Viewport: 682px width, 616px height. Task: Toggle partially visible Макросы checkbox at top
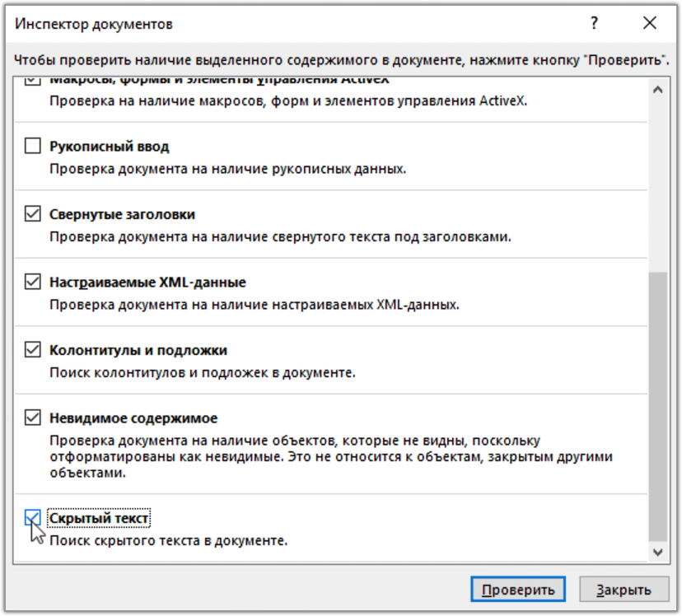pos(33,81)
